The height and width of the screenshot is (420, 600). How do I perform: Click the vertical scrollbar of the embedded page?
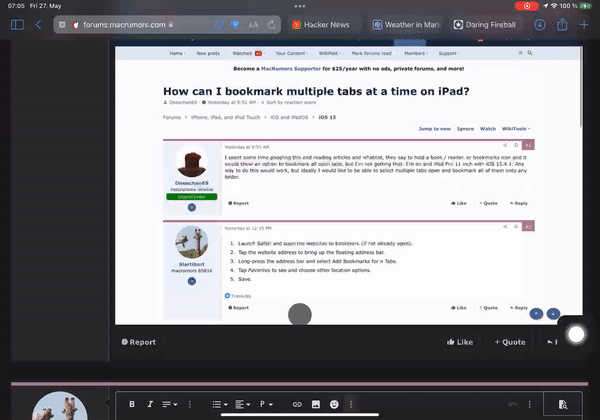[x=581, y=88]
